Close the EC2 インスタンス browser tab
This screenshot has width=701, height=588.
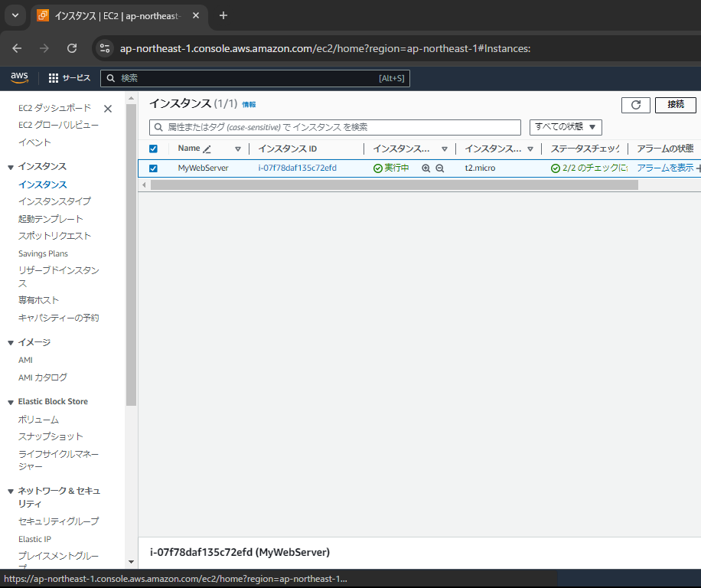tap(196, 15)
